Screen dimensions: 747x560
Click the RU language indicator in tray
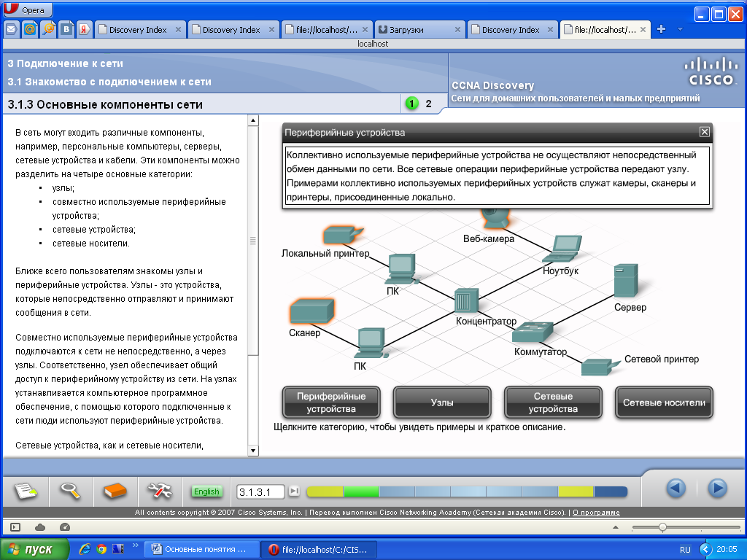[x=685, y=550]
